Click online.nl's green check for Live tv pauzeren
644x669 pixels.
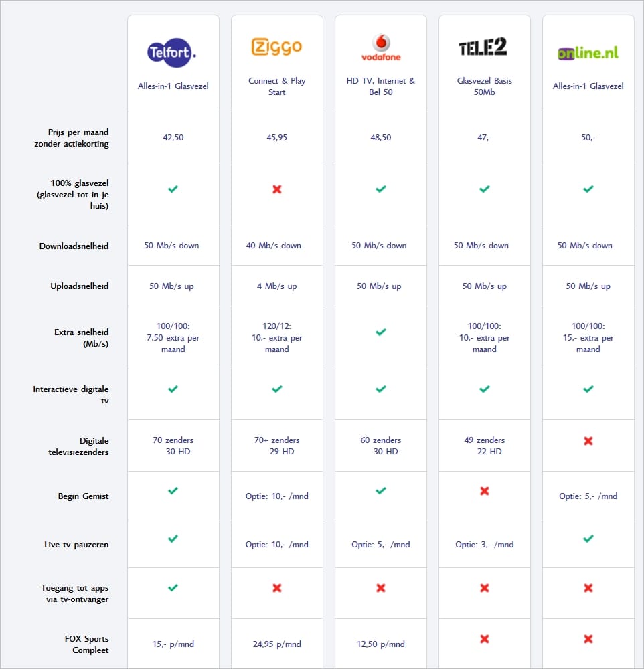tap(588, 538)
